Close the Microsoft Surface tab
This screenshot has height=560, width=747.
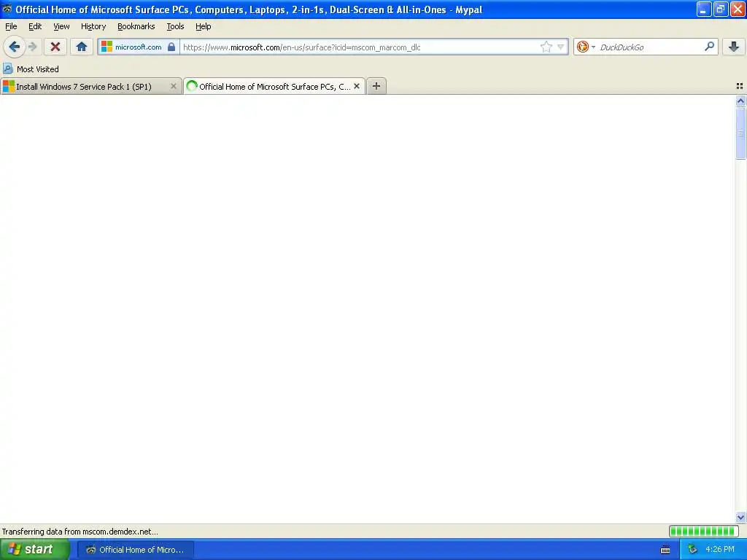tap(356, 86)
